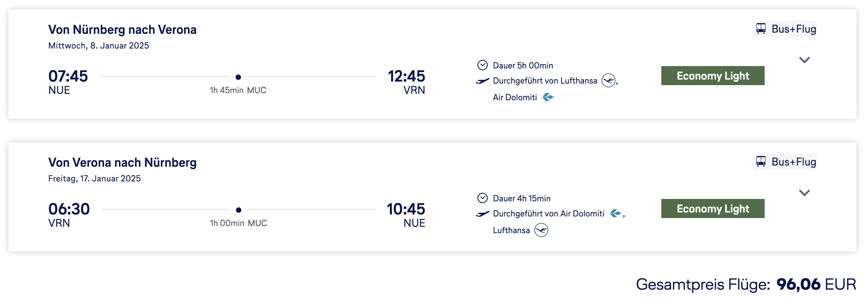
Task: Click clock icon beside Dauer 4h 15min
Action: coord(482,198)
